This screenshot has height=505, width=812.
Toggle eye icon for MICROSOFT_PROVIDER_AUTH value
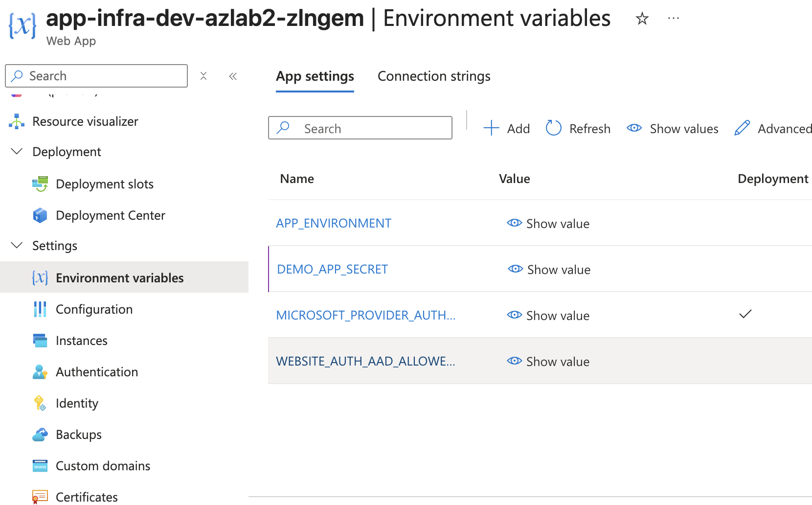point(515,315)
